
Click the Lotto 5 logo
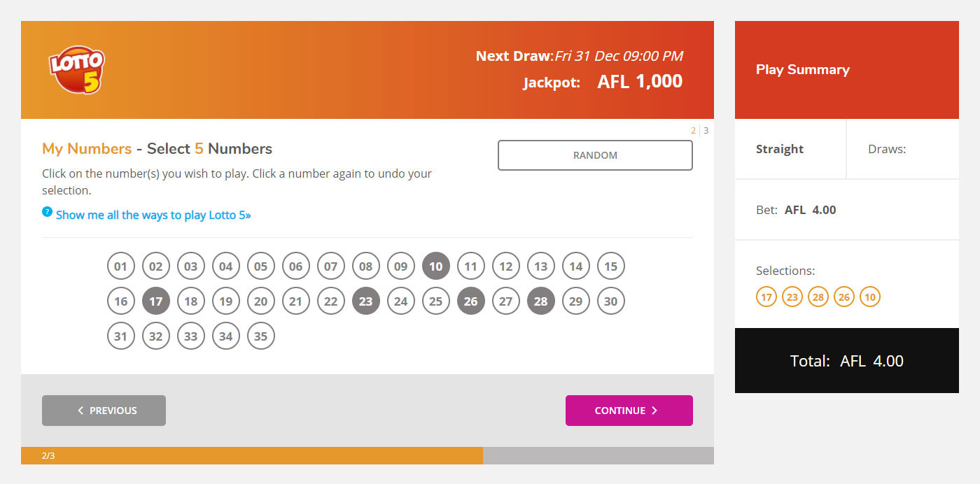pos(76,71)
